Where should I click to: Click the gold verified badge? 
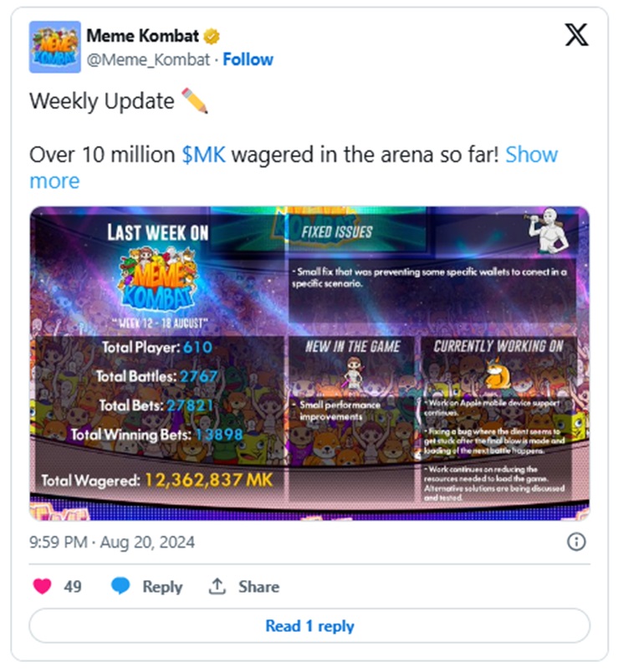click(x=212, y=37)
